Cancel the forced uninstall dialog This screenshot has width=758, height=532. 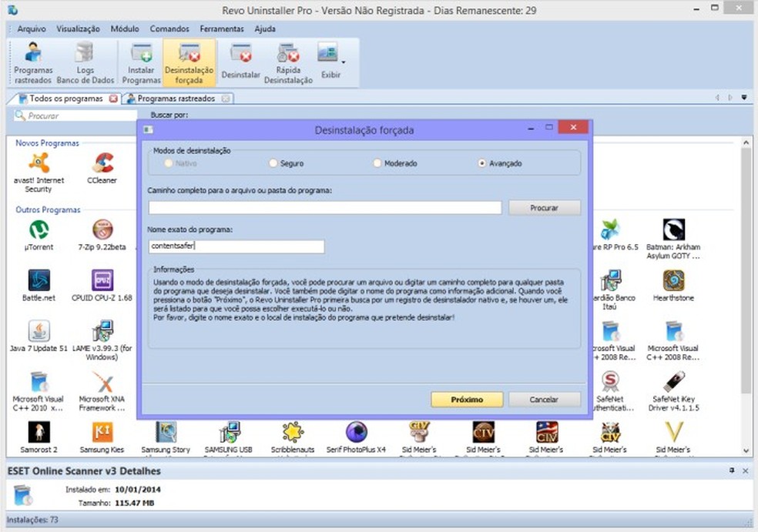pyautogui.click(x=545, y=400)
